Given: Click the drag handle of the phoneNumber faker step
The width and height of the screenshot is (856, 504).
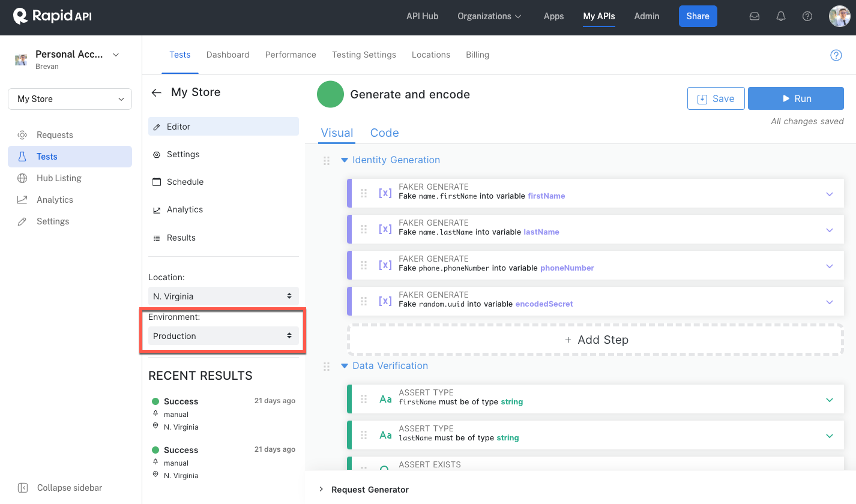Looking at the screenshot, I should (x=364, y=265).
